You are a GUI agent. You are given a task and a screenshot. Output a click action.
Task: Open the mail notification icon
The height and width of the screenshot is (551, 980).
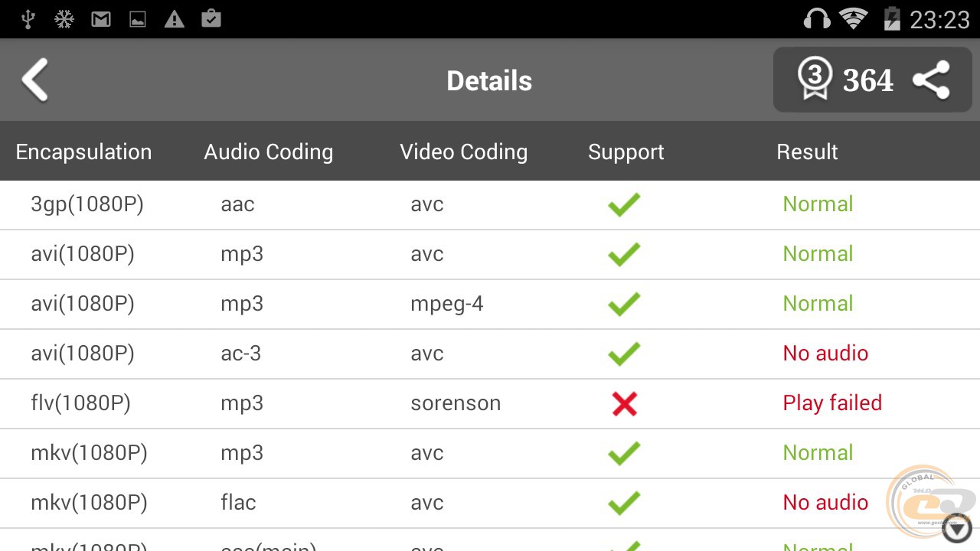101,19
